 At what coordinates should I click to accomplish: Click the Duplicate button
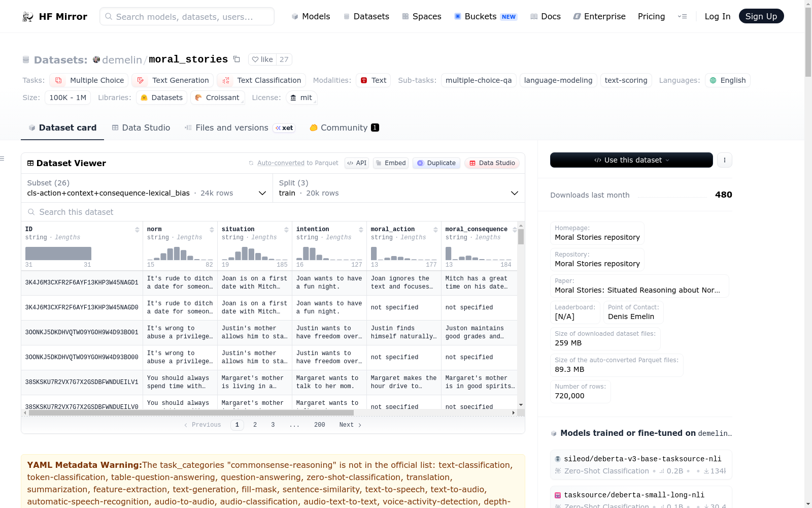click(436, 163)
